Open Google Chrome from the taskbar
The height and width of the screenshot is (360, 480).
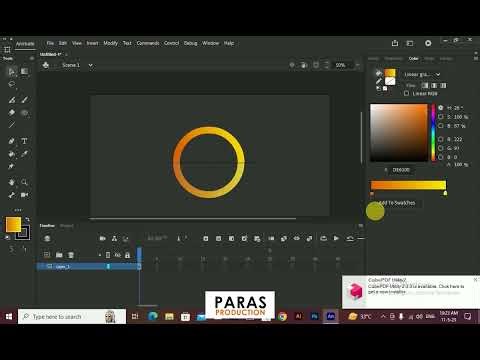pyautogui.click(x=282, y=316)
